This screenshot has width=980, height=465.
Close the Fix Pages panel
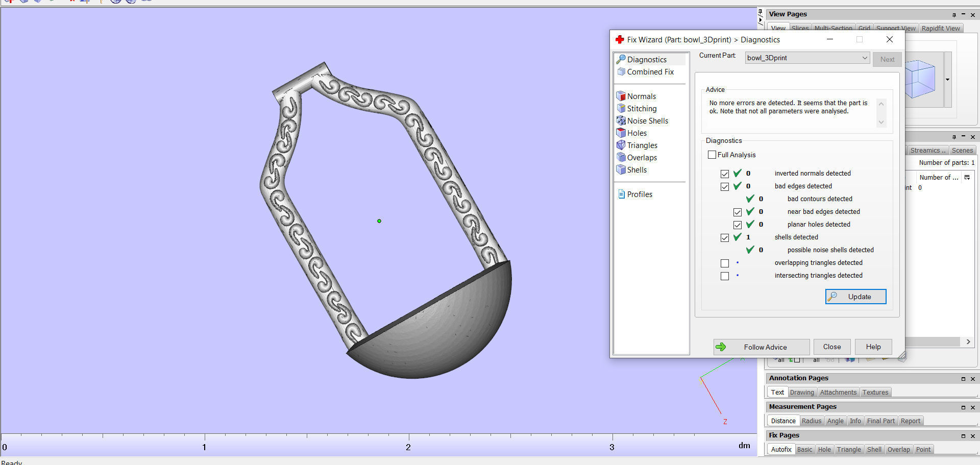click(x=973, y=436)
